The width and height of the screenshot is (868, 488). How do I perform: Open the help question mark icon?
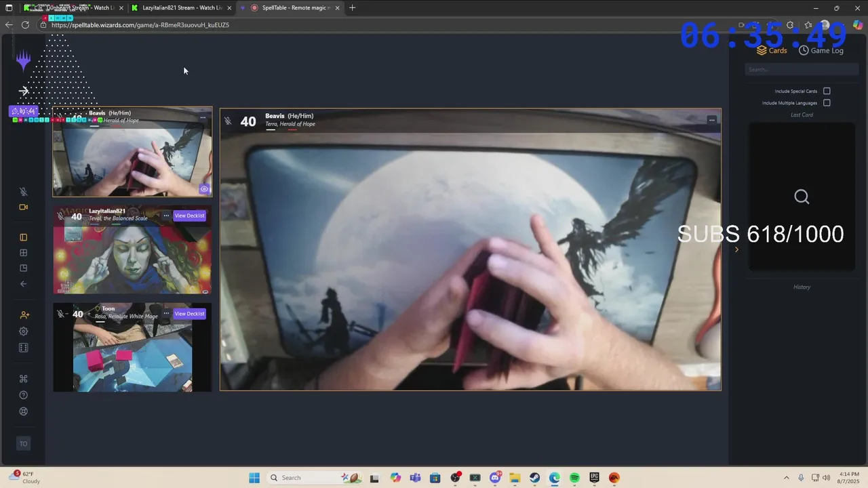point(24,395)
